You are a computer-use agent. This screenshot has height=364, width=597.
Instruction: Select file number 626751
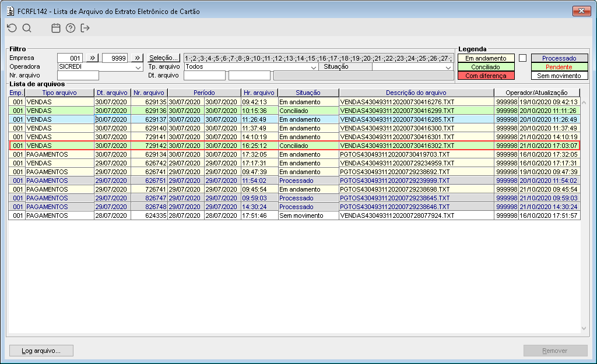tap(294, 181)
